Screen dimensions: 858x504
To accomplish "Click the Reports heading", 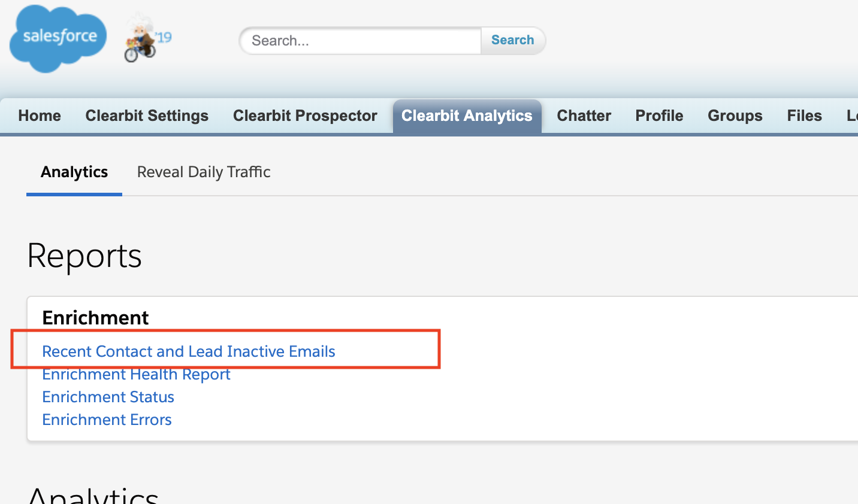I will coord(84,256).
